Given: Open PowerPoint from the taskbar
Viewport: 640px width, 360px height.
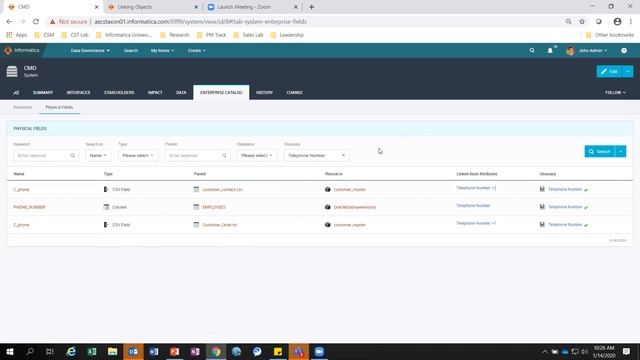Looking at the screenshot, I should click(x=174, y=351).
